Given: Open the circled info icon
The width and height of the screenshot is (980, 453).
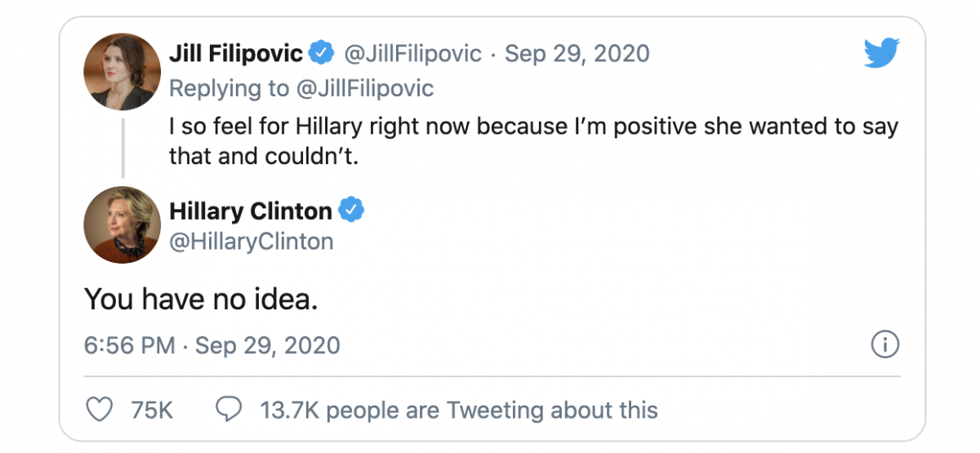Looking at the screenshot, I should tap(884, 345).
